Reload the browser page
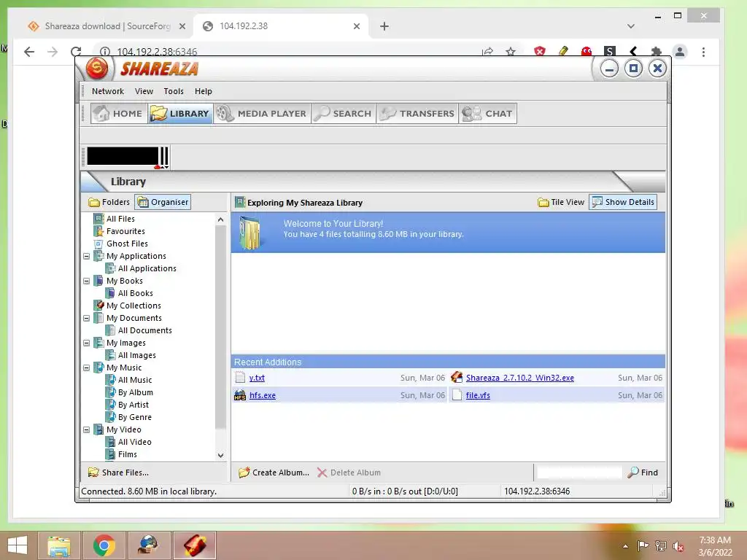 point(76,52)
